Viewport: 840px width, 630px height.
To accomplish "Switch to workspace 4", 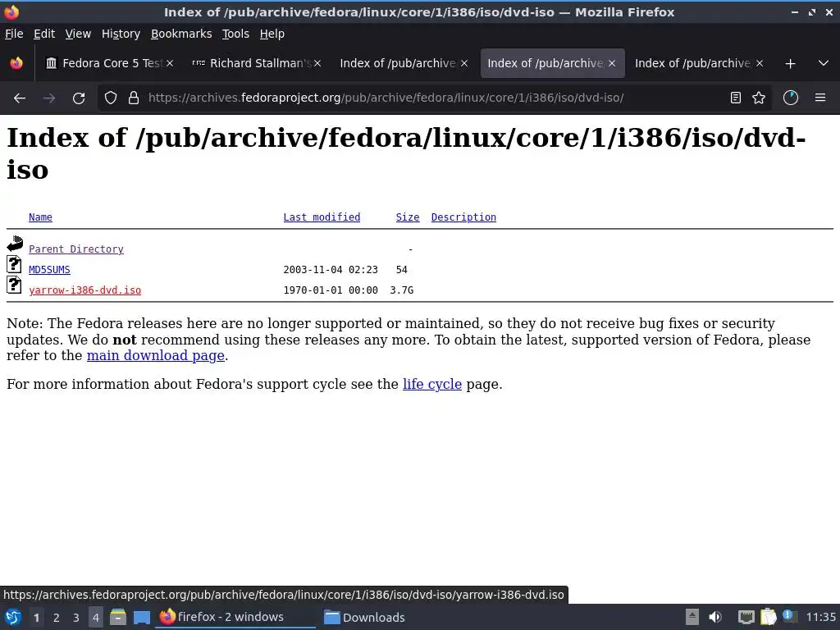I will (x=95, y=618).
